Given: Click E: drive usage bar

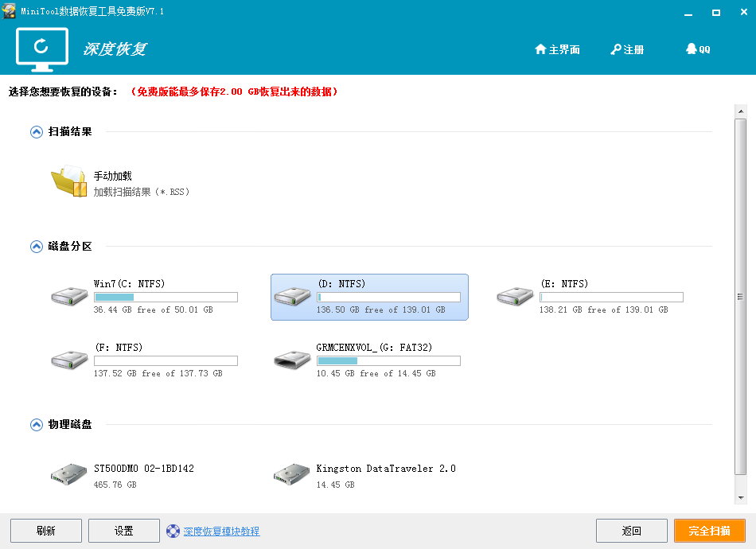Looking at the screenshot, I should (x=611, y=297).
